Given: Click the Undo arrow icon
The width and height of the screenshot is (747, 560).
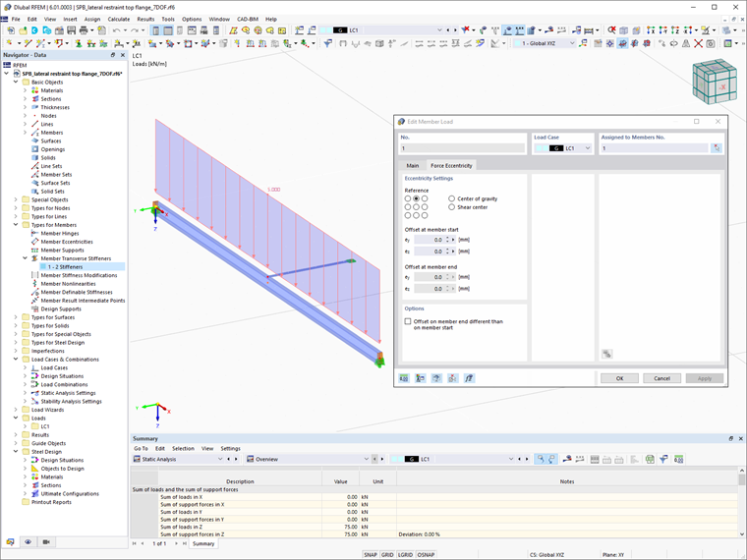Looking at the screenshot, I should click(116, 30).
